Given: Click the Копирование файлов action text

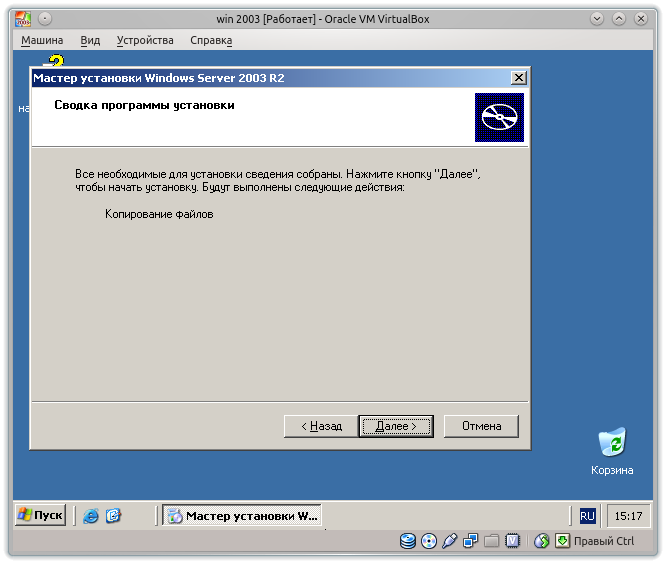Looking at the screenshot, I should 159,214.
